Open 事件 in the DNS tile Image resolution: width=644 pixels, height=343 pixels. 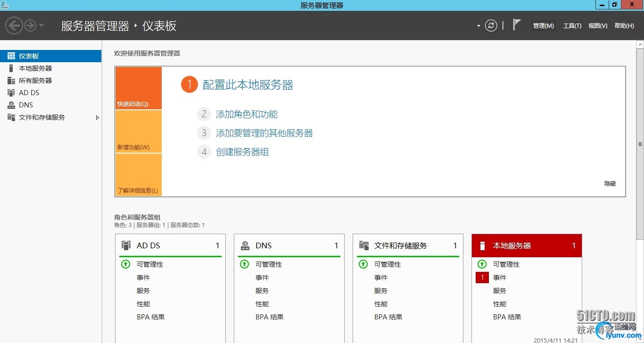click(x=262, y=278)
